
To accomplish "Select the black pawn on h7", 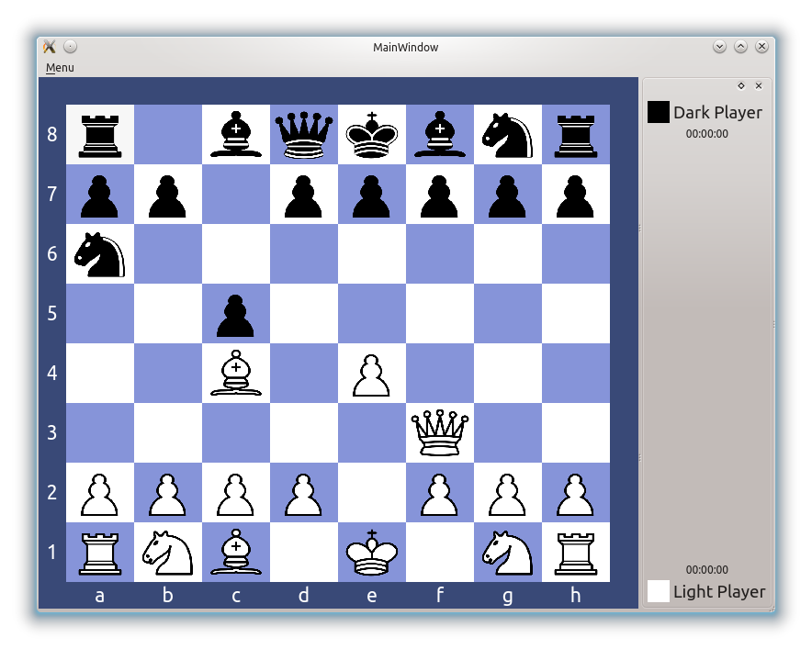I will coord(576,195).
